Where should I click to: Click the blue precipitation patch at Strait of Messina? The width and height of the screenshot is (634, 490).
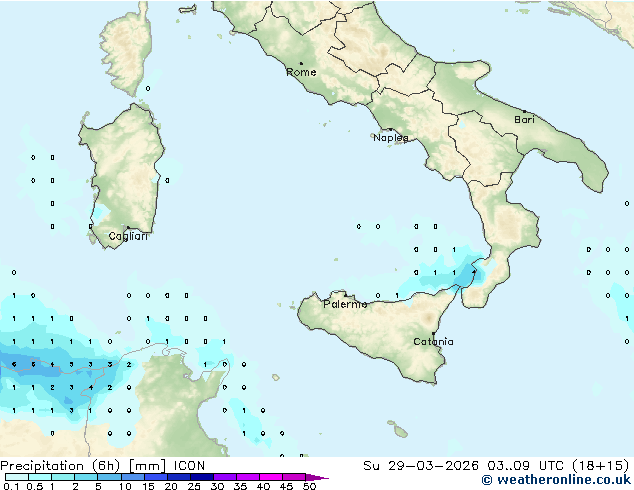467,276
